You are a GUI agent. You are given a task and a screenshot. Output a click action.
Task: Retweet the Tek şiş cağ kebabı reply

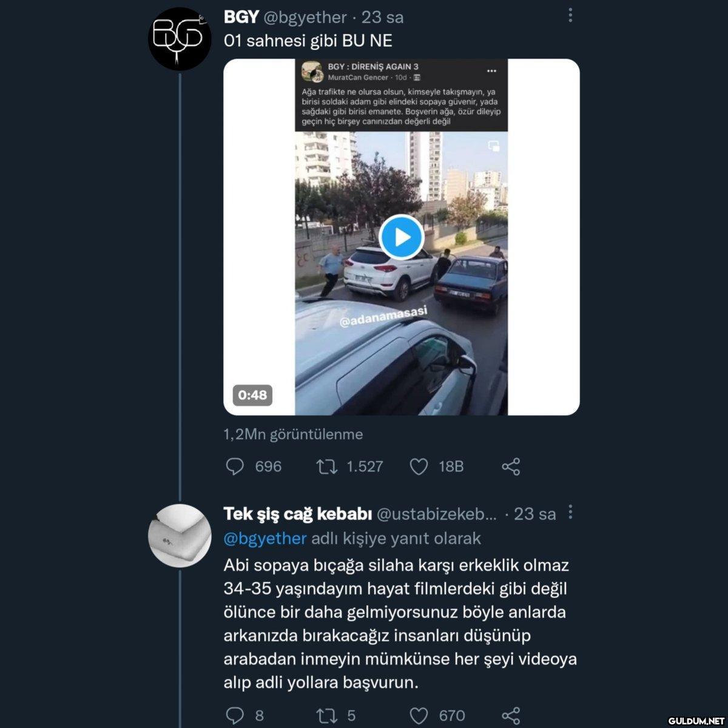[326, 716]
